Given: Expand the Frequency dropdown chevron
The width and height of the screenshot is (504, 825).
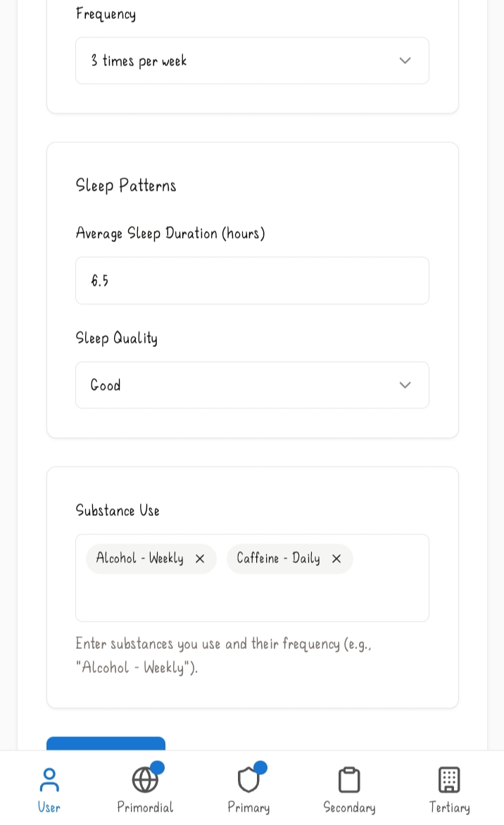Looking at the screenshot, I should [x=405, y=61].
